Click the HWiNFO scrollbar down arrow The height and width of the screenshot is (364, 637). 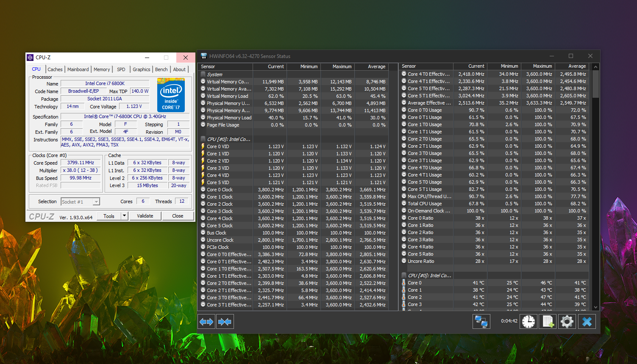(x=595, y=307)
